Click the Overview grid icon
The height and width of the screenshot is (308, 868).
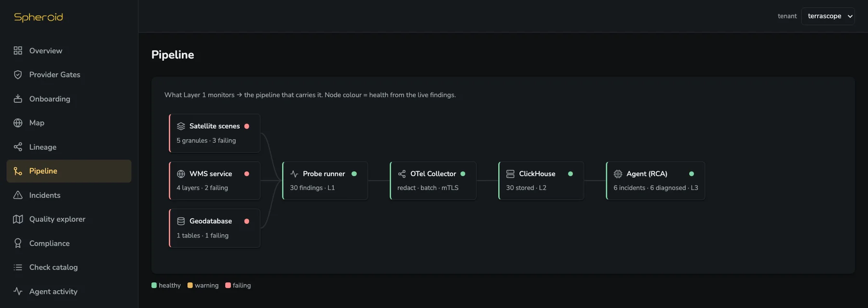(x=18, y=51)
